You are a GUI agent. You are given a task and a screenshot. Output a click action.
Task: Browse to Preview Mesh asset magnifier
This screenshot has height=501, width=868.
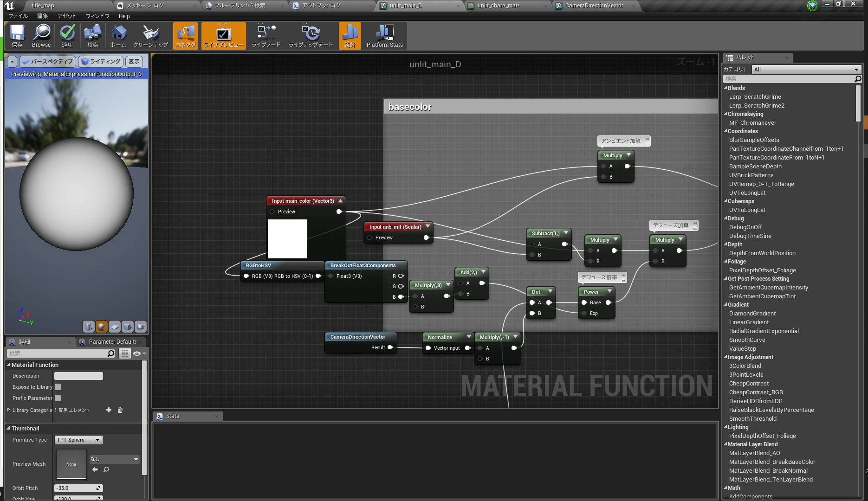click(106, 469)
